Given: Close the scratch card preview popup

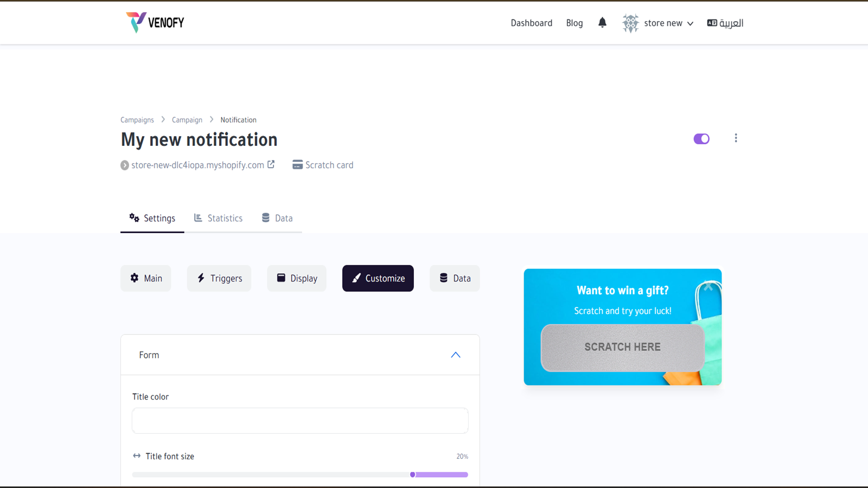Looking at the screenshot, I should tap(708, 287).
